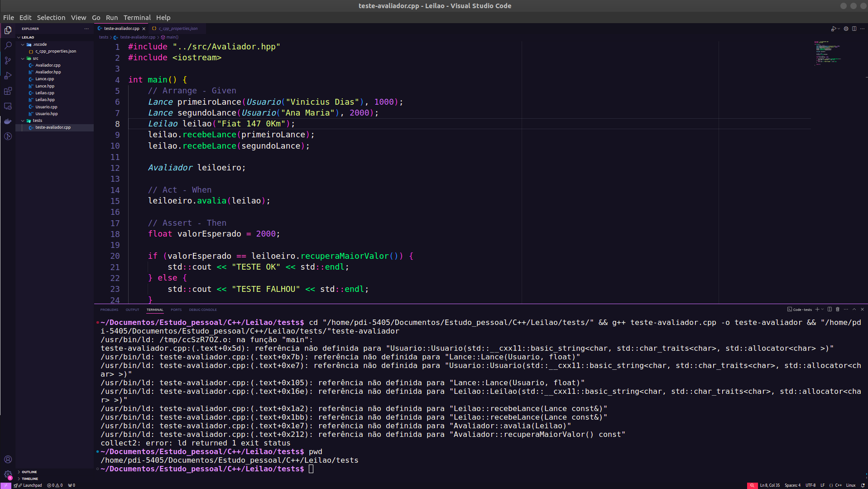The width and height of the screenshot is (868, 489).
Task: Click Spaces: 4 indentation in status bar
Action: point(792,485)
